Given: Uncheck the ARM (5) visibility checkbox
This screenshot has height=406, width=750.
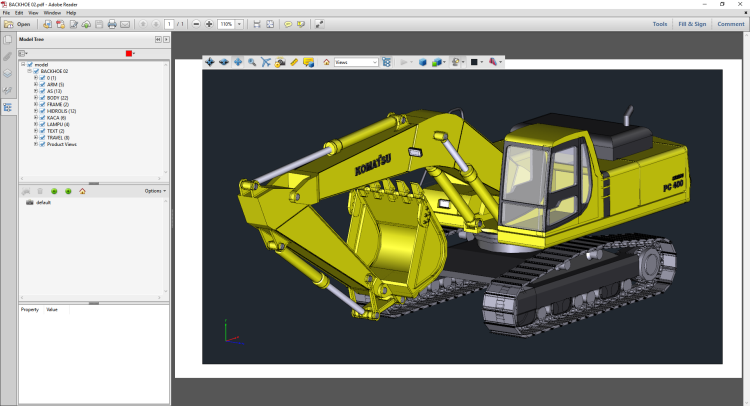Looking at the screenshot, I should [43, 85].
